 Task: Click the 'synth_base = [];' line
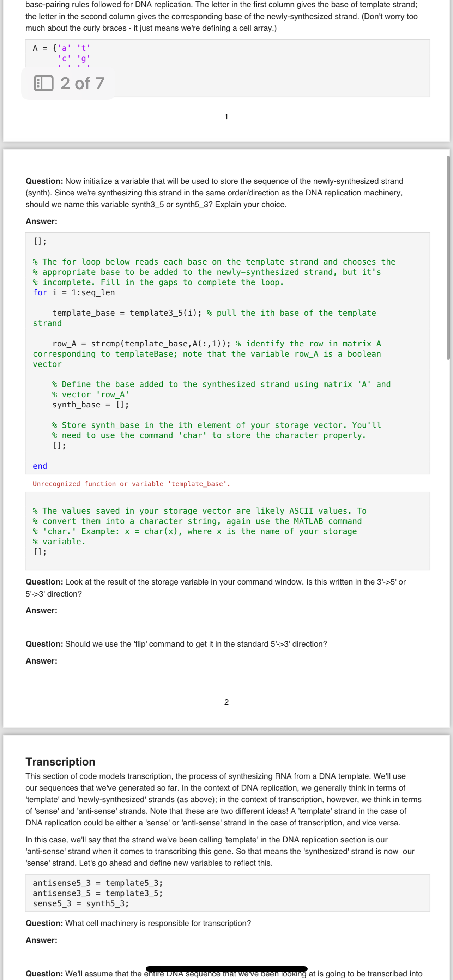[x=91, y=405]
